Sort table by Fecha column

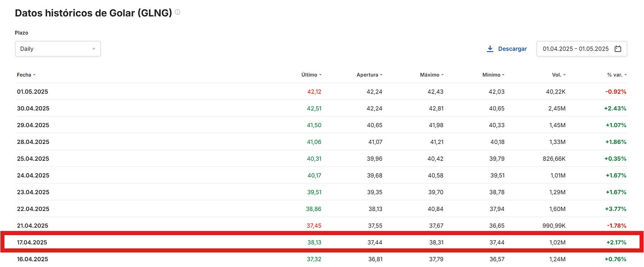[26, 75]
